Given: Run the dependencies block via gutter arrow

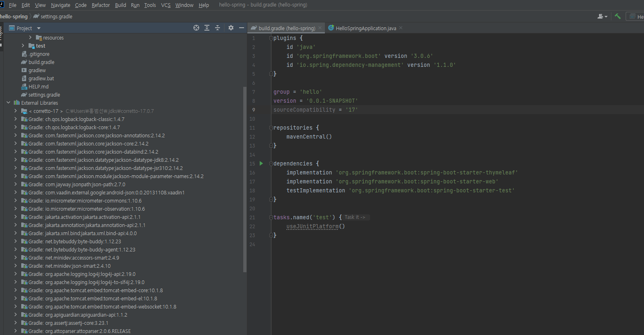Looking at the screenshot, I should tap(261, 163).
